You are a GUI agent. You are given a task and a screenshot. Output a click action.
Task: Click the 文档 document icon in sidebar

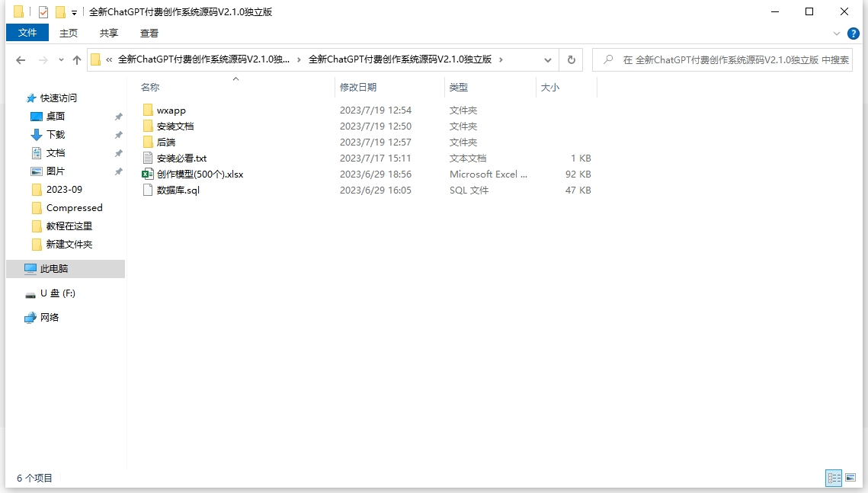(36, 152)
